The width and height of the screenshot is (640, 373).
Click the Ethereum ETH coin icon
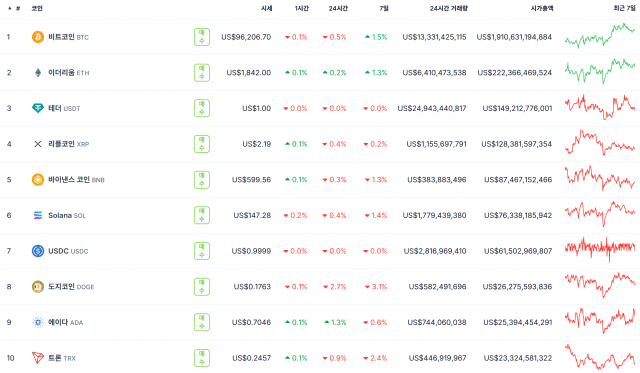click(38, 73)
